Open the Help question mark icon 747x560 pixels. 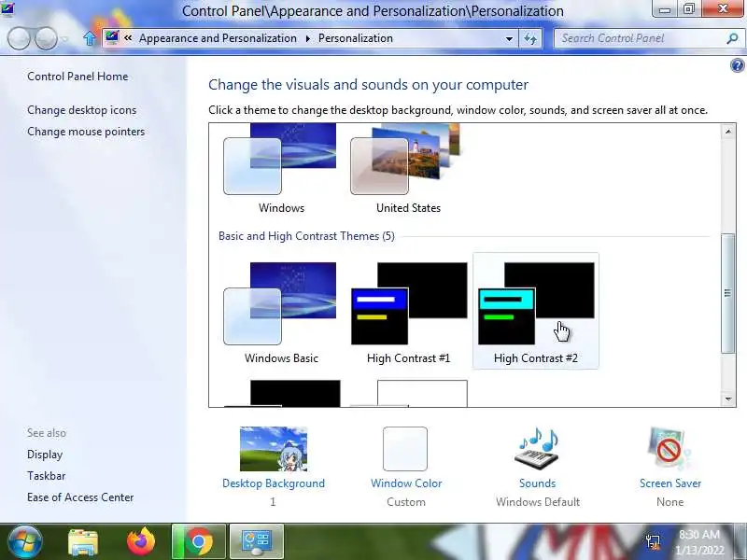737,65
